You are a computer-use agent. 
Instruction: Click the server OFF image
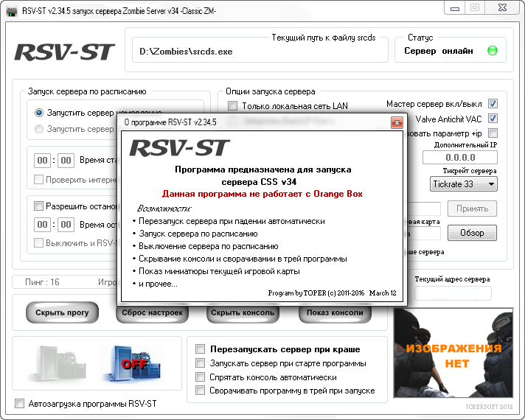[134, 363]
